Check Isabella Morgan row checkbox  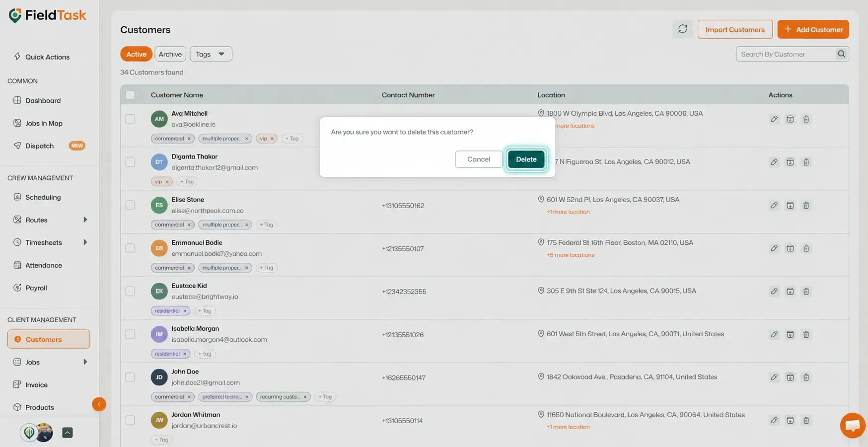tap(130, 334)
